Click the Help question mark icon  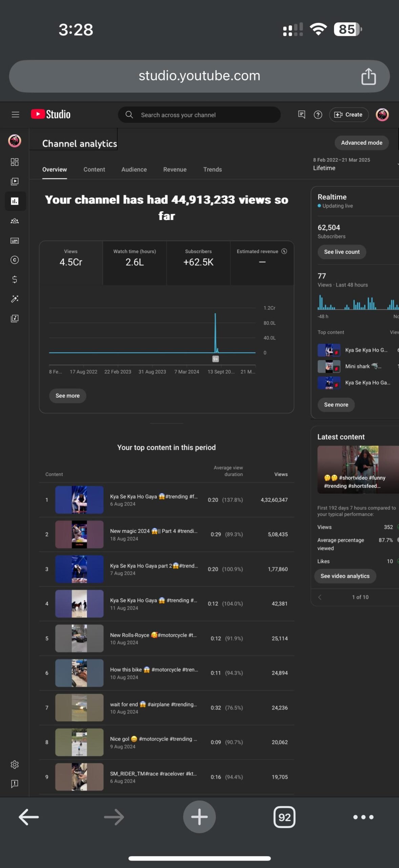(x=318, y=115)
